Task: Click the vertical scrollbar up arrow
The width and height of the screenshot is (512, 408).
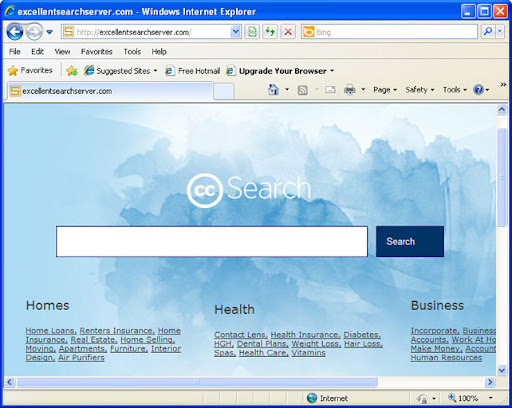Action: pyautogui.click(x=502, y=109)
